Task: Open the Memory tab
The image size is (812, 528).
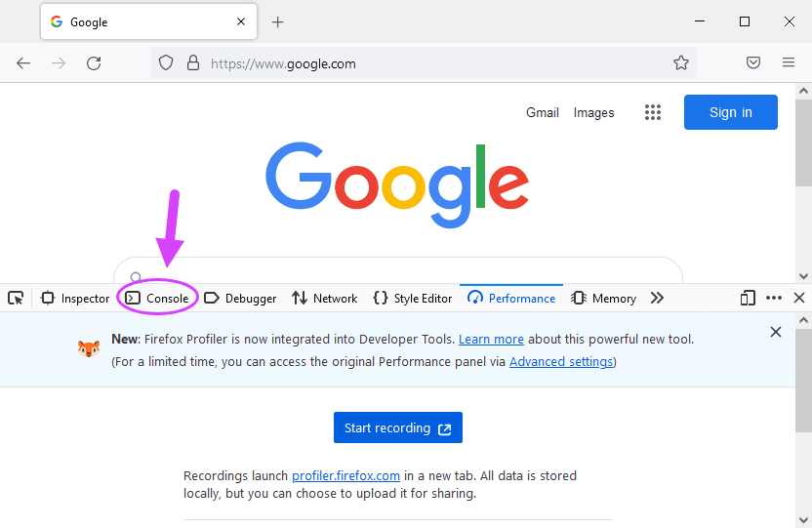Action: point(603,299)
